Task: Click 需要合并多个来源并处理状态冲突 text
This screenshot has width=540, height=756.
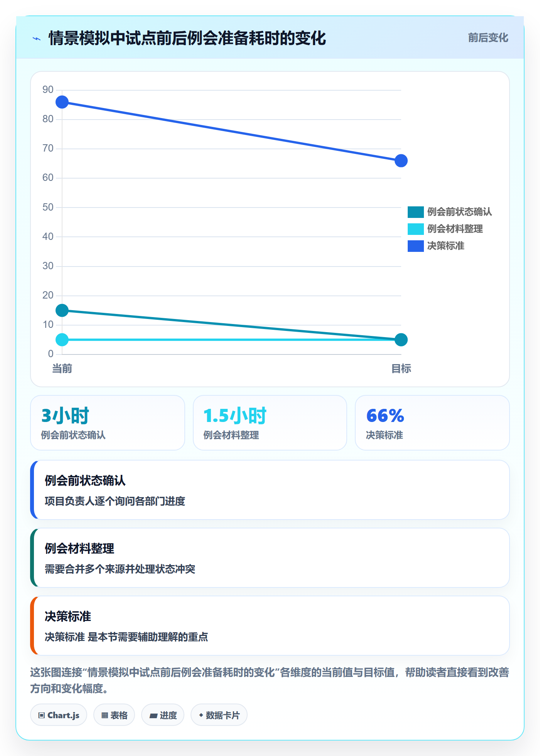Action: [x=120, y=569]
